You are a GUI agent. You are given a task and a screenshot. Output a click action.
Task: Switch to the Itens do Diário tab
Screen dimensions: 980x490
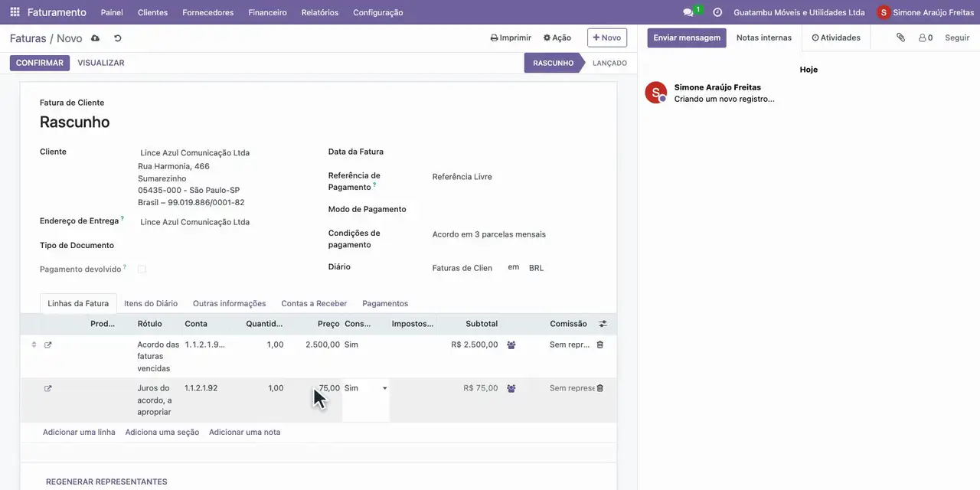click(151, 304)
